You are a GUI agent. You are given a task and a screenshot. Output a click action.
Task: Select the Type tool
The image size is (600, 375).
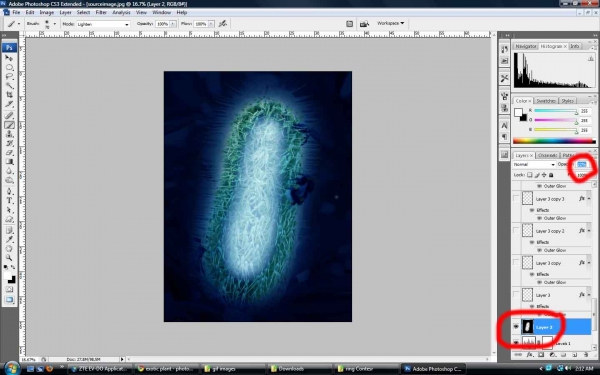pyautogui.click(x=9, y=201)
